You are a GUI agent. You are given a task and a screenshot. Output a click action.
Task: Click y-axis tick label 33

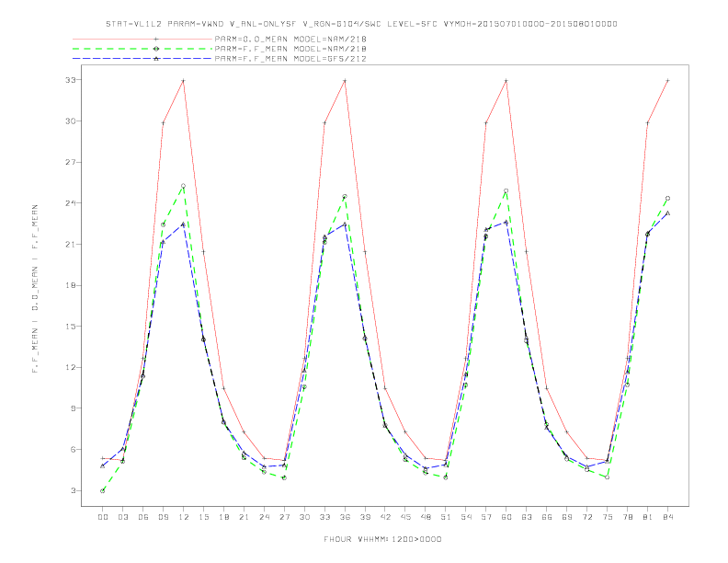click(x=70, y=80)
